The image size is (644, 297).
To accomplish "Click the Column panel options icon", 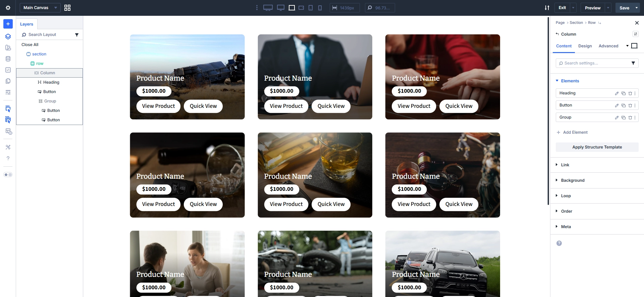I will (636, 34).
